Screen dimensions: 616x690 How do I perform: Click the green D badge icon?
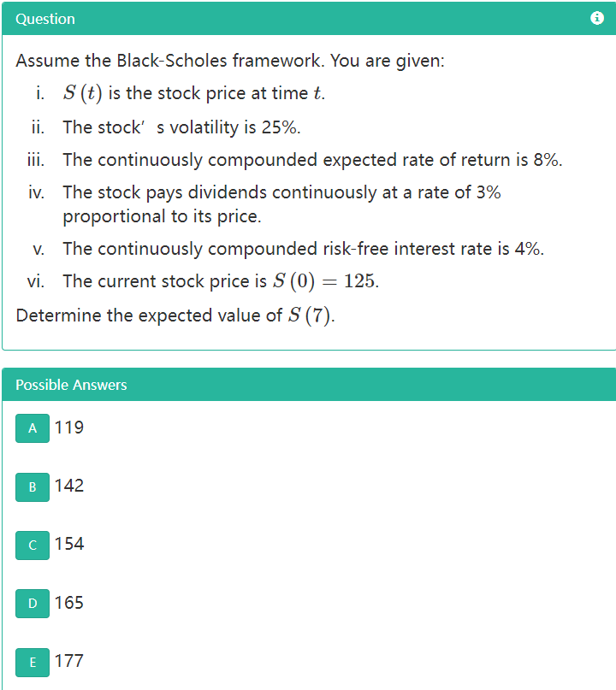pyautogui.click(x=32, y=604)
